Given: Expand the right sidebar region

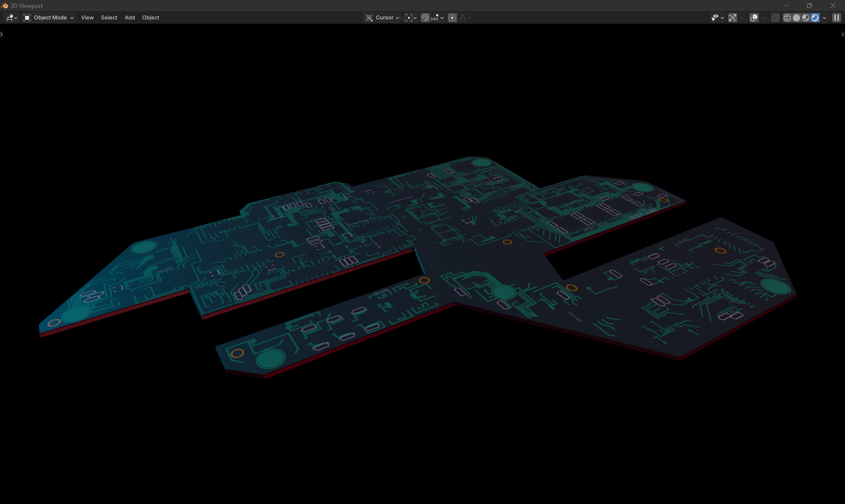Looking at the screenshot, I should (x=843, y=34).
